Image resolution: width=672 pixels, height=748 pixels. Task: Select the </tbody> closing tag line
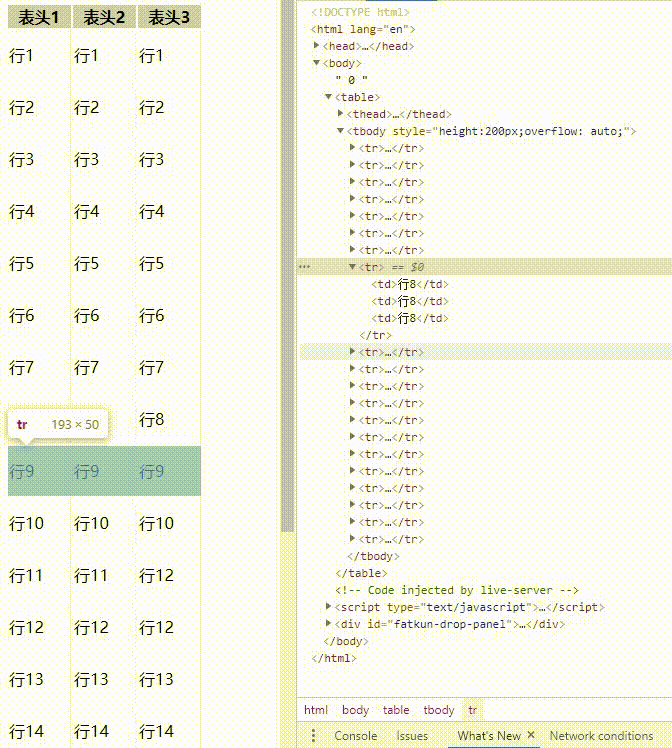(373, 556)
